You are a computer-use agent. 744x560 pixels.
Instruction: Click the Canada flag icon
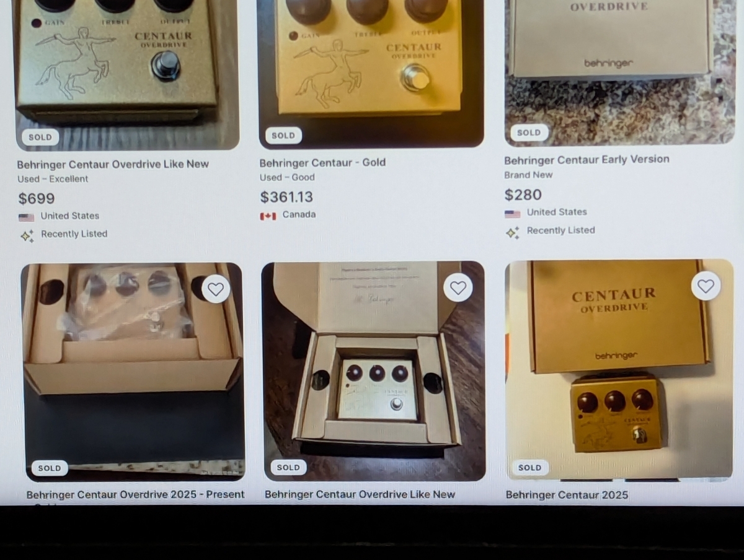(268, 216)
